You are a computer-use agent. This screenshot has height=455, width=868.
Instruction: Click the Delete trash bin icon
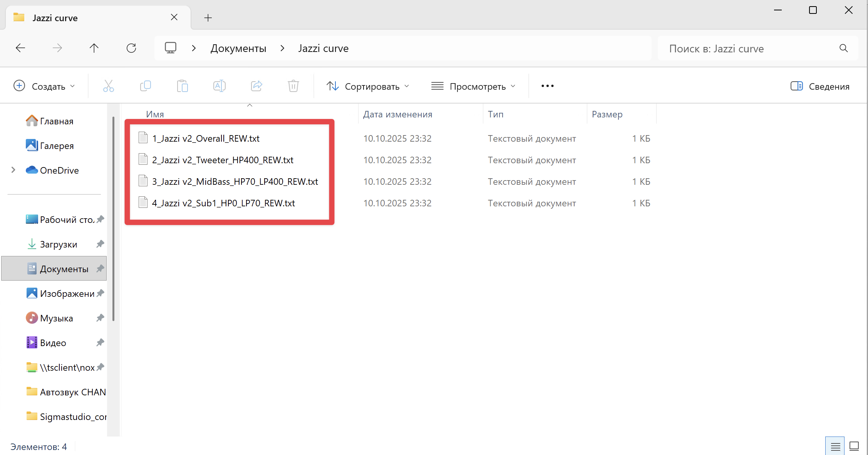[293, 86]
